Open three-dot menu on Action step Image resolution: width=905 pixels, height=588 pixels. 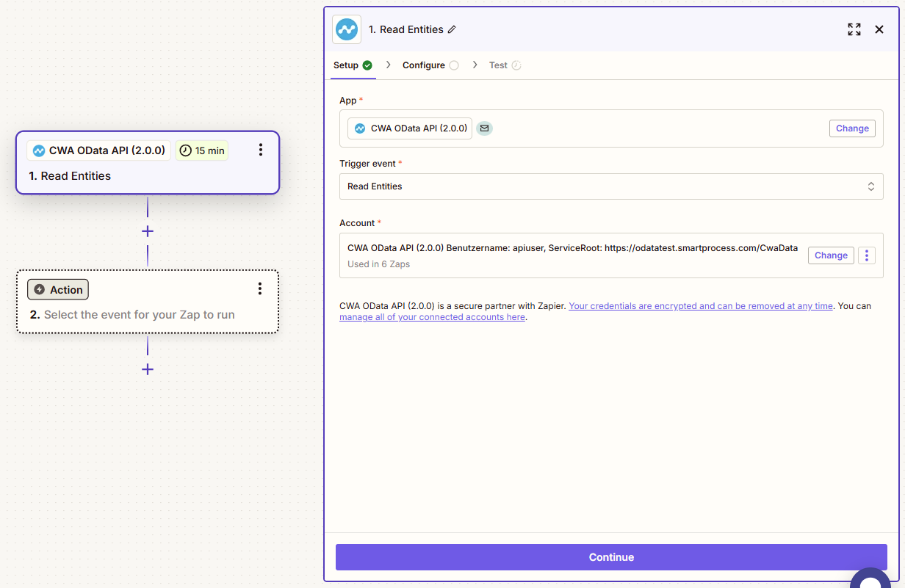tap(259, 288)
